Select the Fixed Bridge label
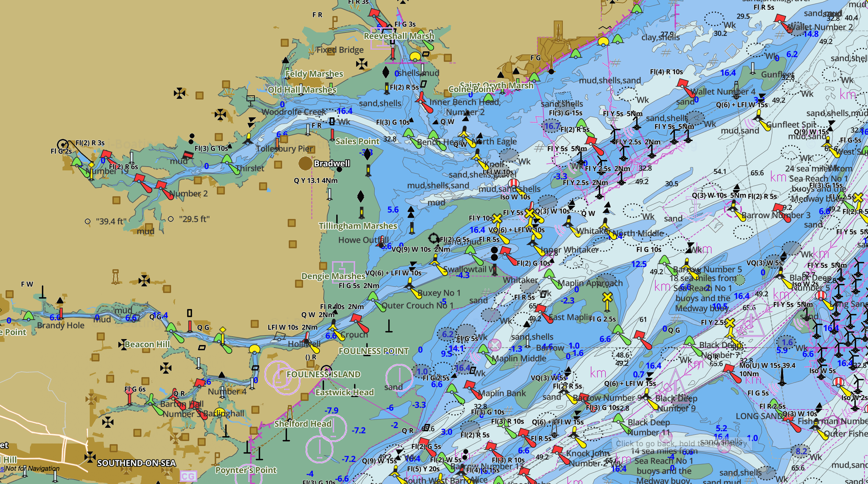Image resolution: width=868 pixels, height=484 pixels. tap(340, 50)
